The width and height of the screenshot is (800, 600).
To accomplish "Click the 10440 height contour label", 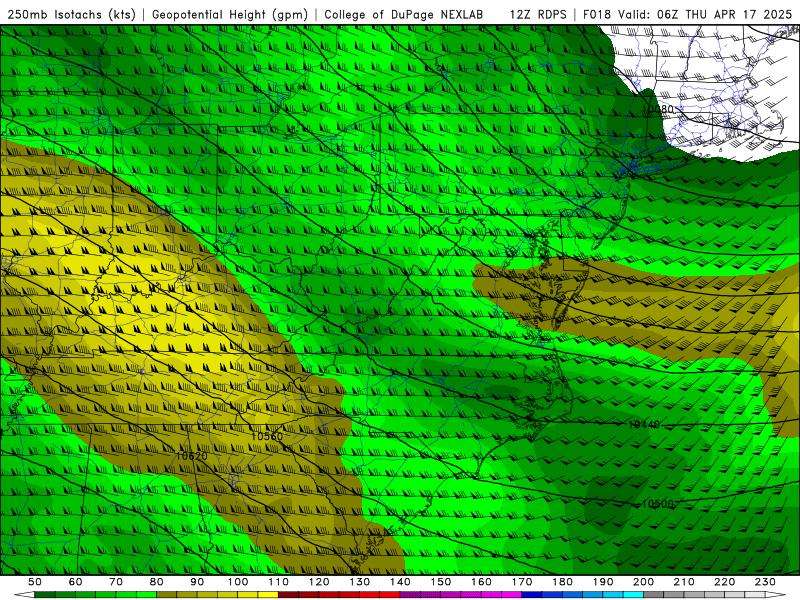I will click(644, 424).
